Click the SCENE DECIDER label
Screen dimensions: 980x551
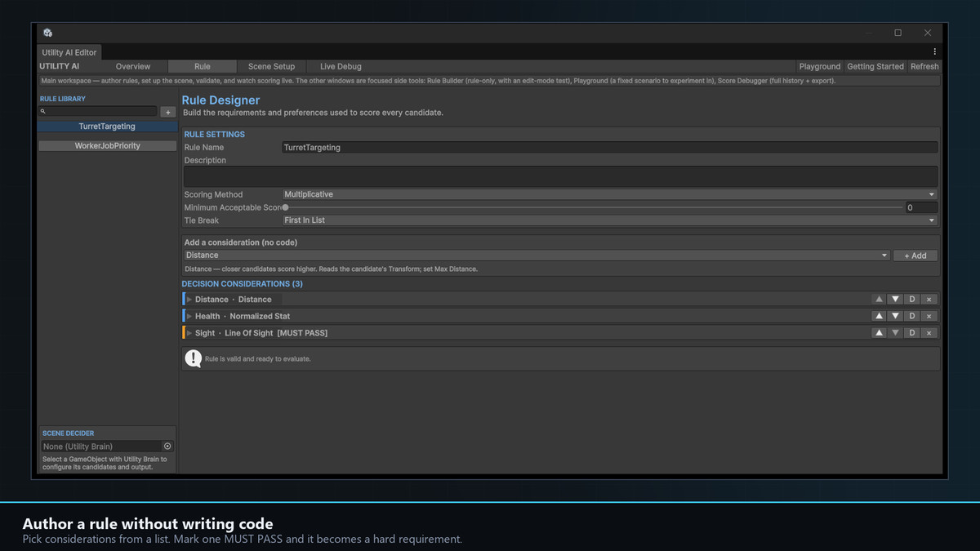[68, 433]
